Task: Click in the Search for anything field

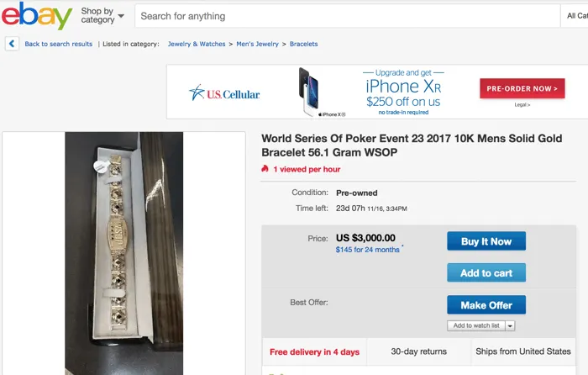Action: point(344,16)
